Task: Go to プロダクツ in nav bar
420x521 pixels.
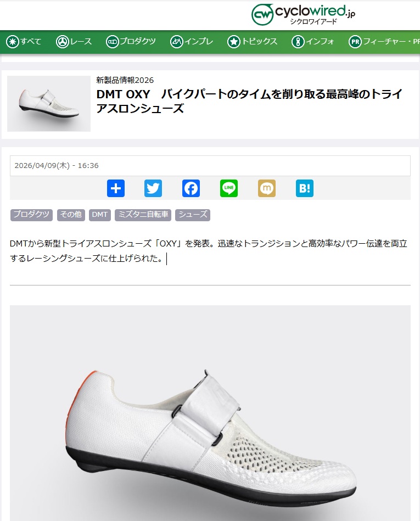Action: (131, 42)
